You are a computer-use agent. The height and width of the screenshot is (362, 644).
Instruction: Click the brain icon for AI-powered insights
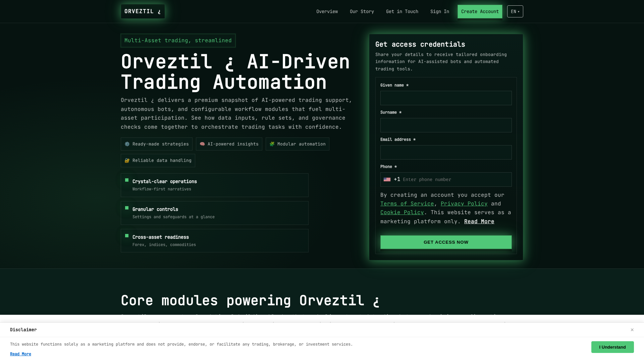(202, 144)
